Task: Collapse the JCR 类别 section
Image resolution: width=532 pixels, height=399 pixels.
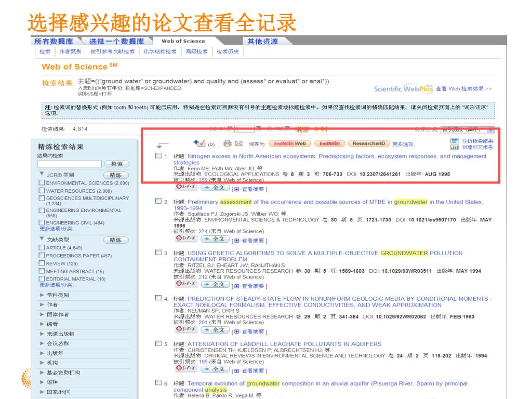Action: [42, 174]
